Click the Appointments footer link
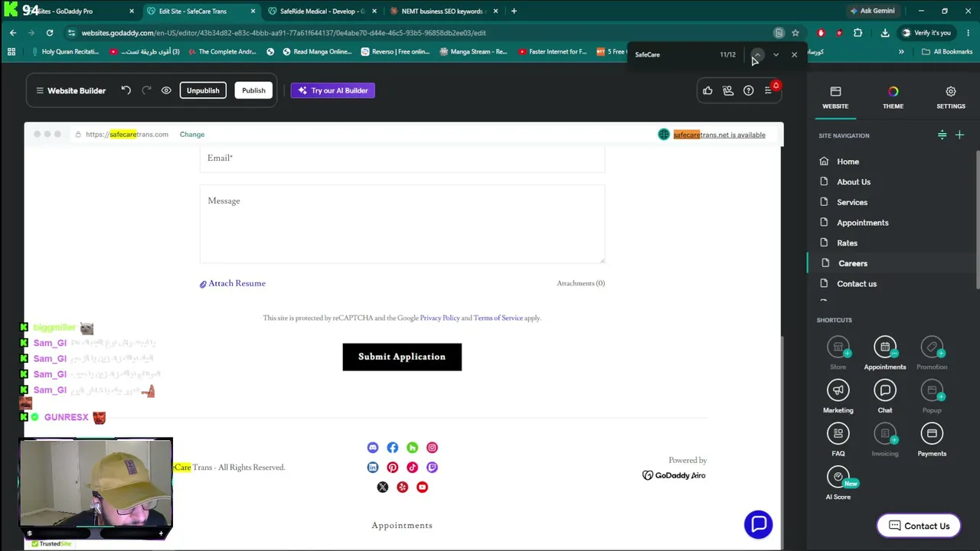The width and height of the screenshot is (980, 551). (402, 526)
